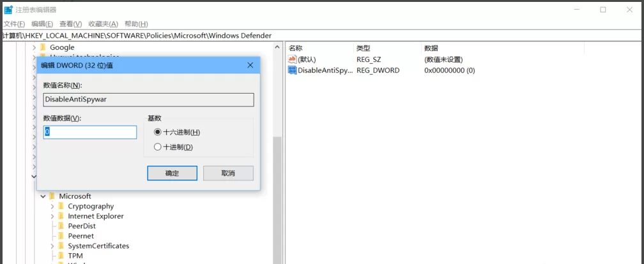Viewport: 644px width, 264px height.
Task: Open the 收藏夹(A) menu
Action: [x=103, y=24]
